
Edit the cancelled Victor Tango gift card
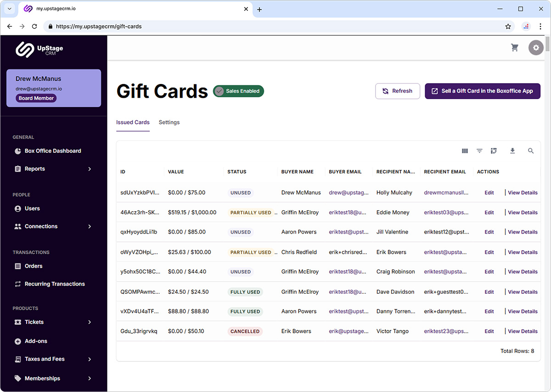[x=489, y=331]
